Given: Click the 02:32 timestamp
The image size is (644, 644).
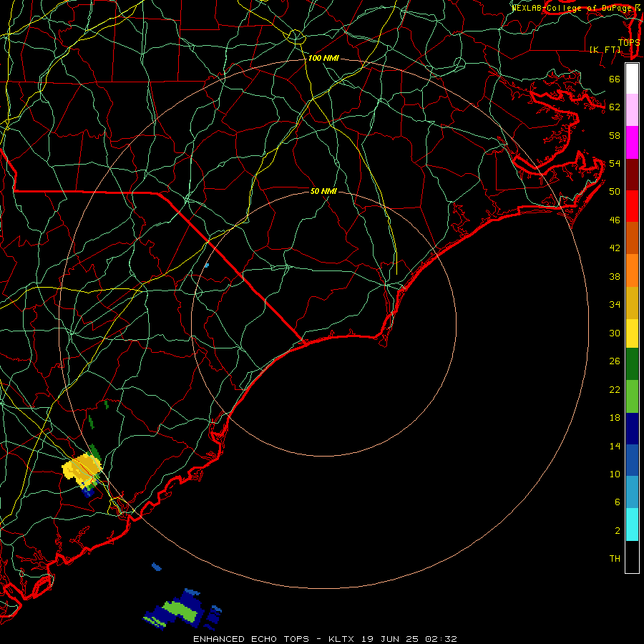Looking at the screenshot, I should (x=441, y=639).
